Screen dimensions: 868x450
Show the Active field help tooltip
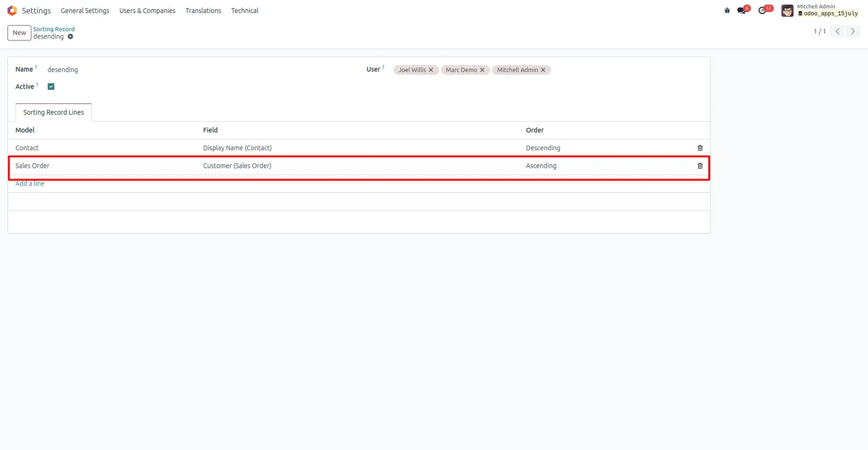click(37, 85)
